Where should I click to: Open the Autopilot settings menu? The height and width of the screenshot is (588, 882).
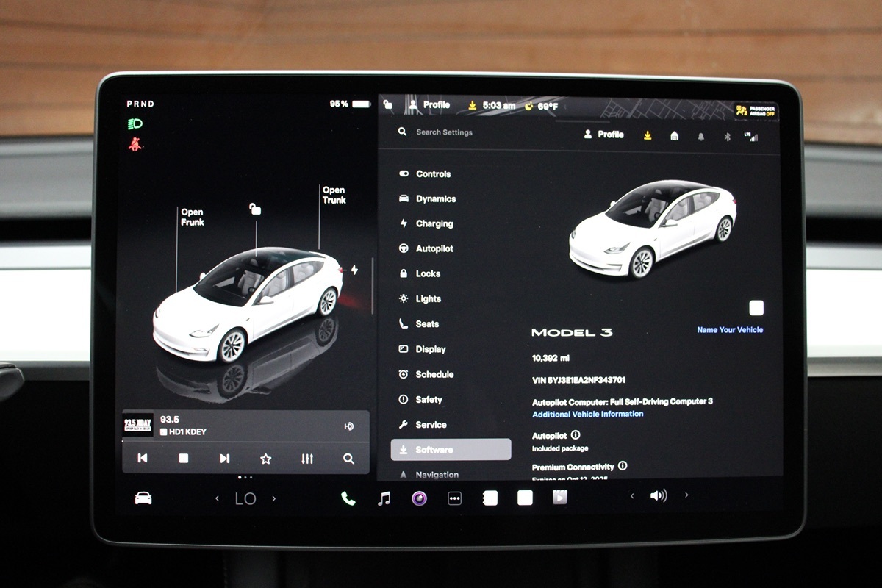pos(434,249)
